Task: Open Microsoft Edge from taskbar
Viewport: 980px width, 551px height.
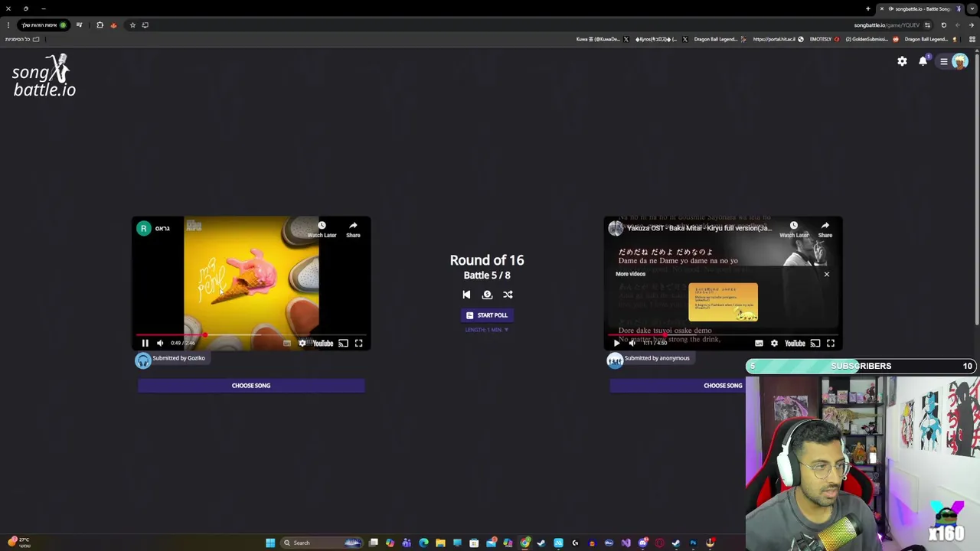Action: [x=423, y=543]
